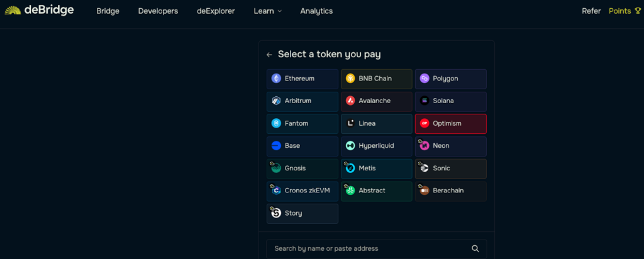Open the Bridge nav item

[108, 11]
